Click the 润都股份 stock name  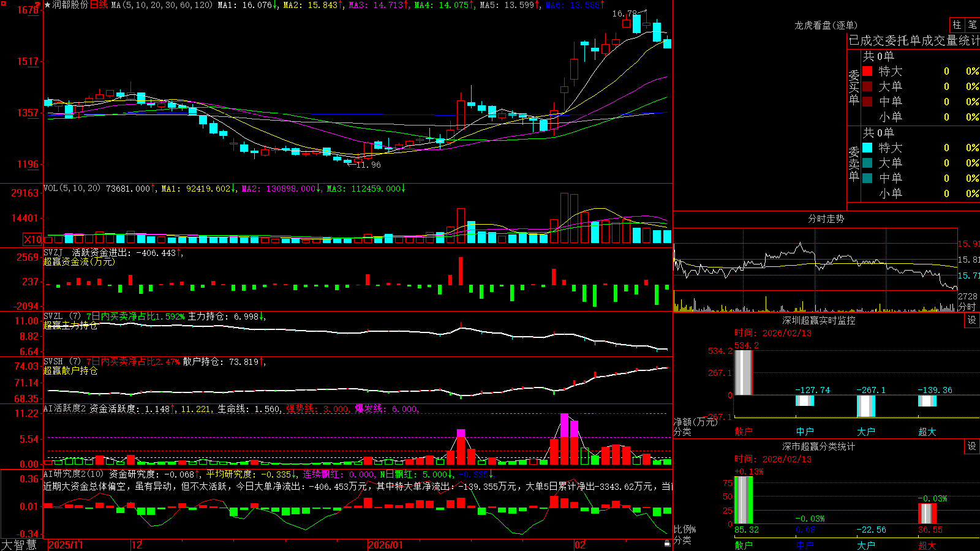[70, 5]
